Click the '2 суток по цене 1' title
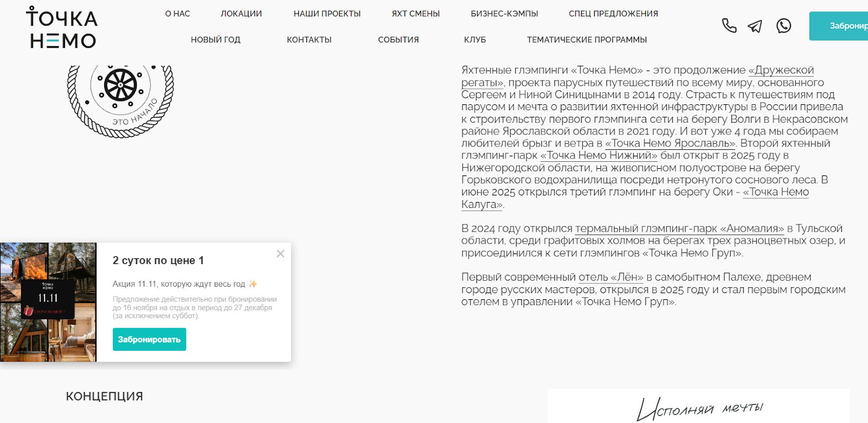Screen dimensions: 868x423 (158, 261)
